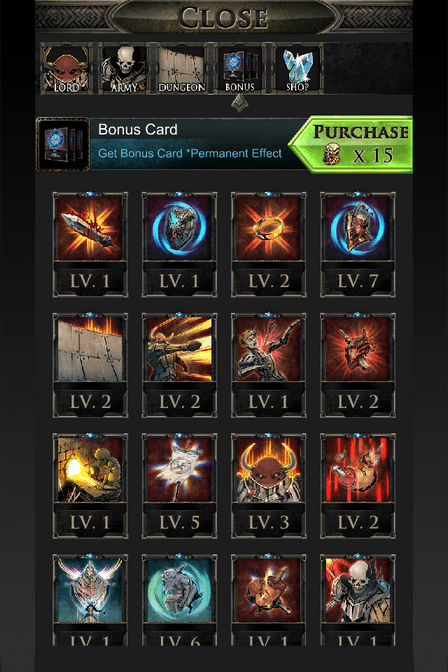Screen dimensions: 448x672
Task: Open the Dungeon tab
Action: coord(182,69)
